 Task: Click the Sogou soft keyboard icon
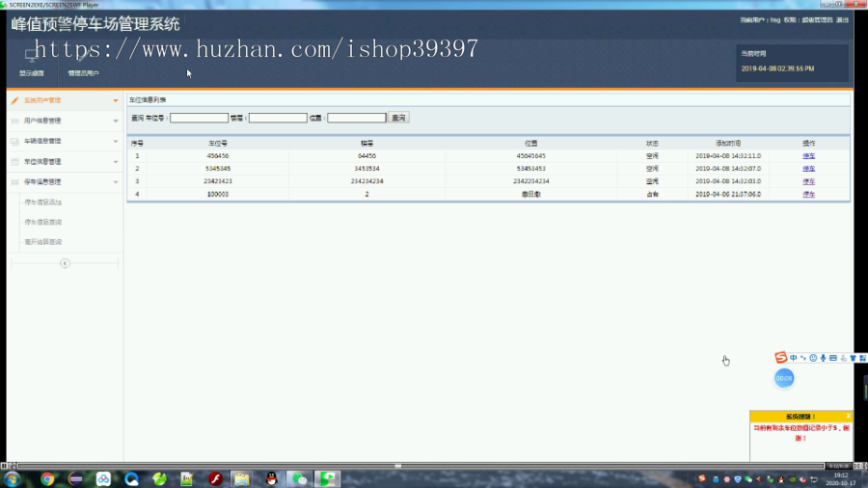[833, 358]
